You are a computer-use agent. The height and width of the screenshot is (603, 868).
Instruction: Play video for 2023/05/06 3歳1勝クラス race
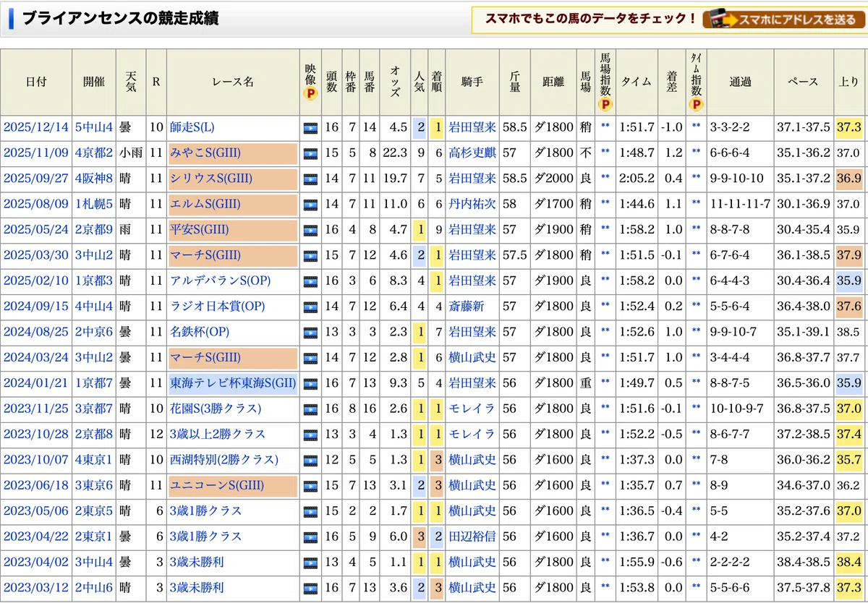(x=310, y=511)
